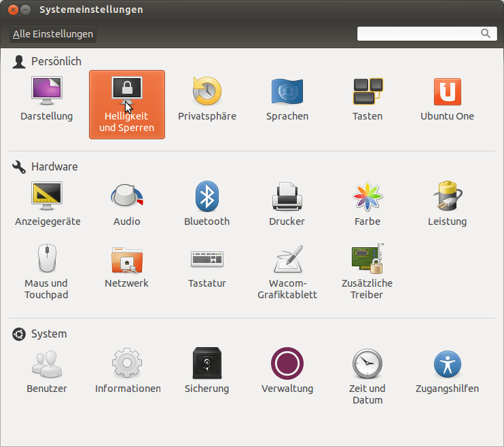Open Maus und Touchpad settings
The height and width of the screenshot is (447, 504).
(x=47, y=272)
